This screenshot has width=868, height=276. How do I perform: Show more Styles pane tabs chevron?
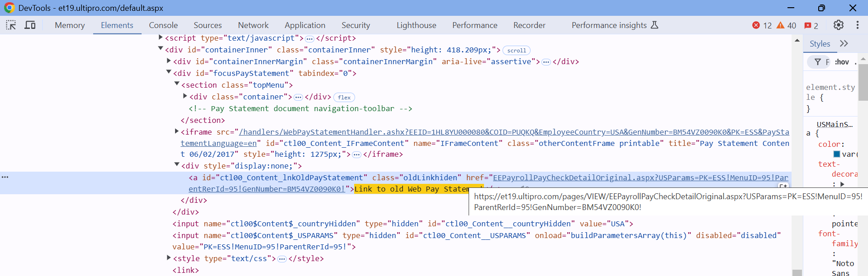pyautogui.click(x=844, y=43)
